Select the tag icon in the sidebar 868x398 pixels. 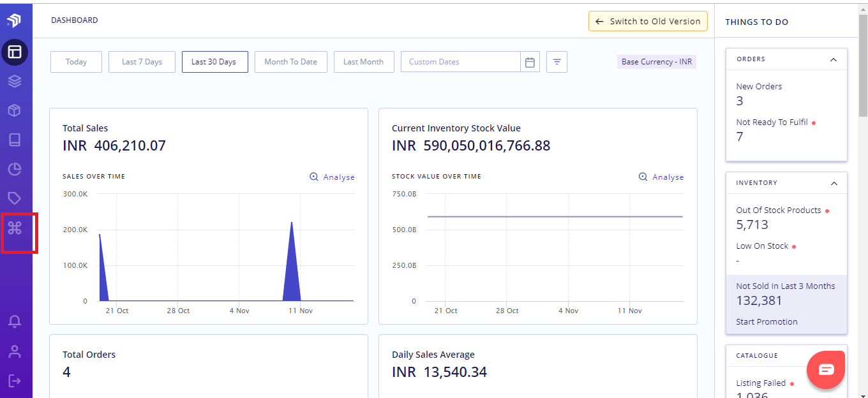pyautogui.click(x=15, y=198)
